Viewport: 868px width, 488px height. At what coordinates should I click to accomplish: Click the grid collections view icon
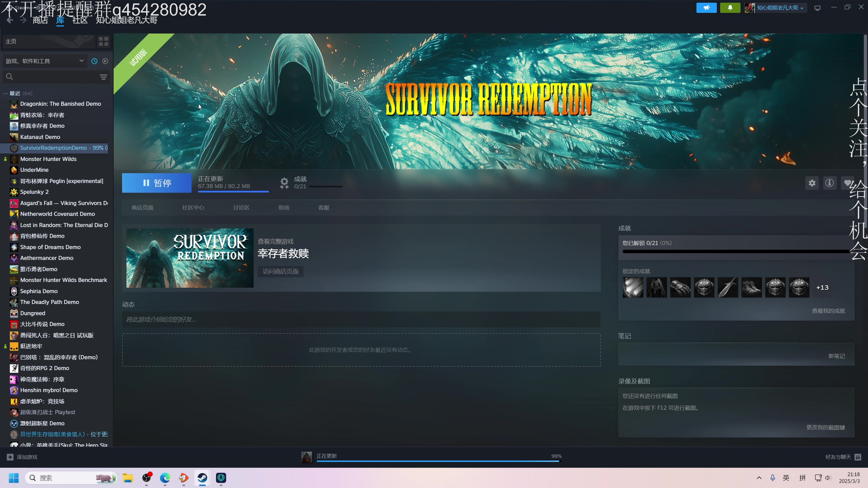coord(103,41)
